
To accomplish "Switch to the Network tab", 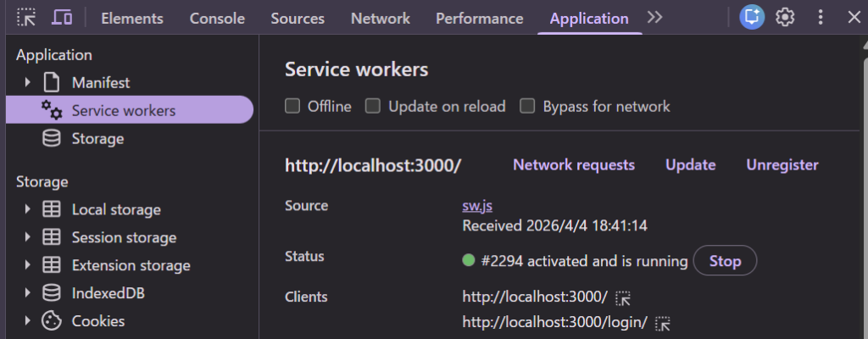I will click(380, 18).
